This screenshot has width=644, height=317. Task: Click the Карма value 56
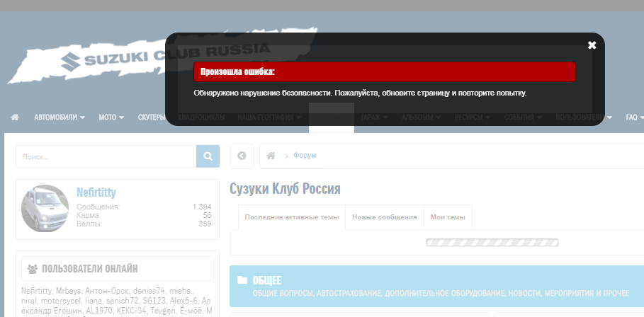pyautogui.click(x=207, y=215)
